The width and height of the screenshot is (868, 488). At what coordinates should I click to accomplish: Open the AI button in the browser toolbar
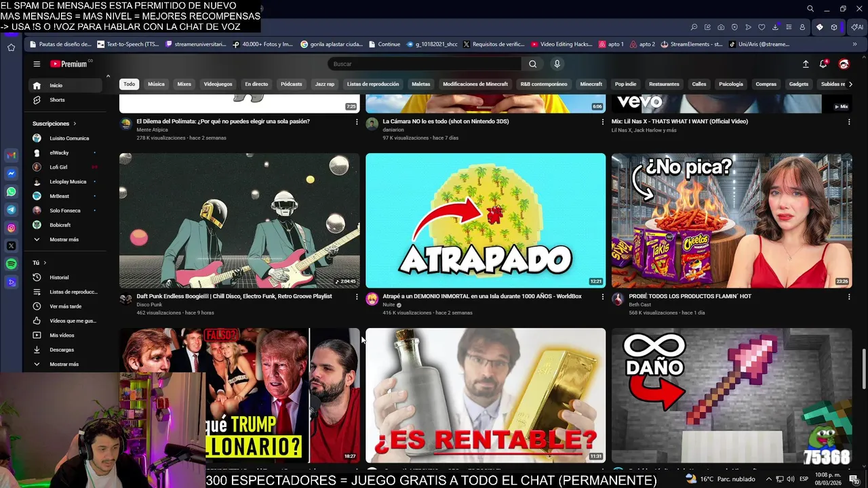[x=857, y=27]
